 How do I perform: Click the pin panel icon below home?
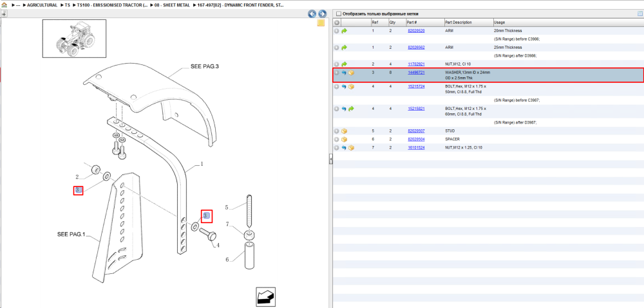pyautogui.click(x=4, y=14)
